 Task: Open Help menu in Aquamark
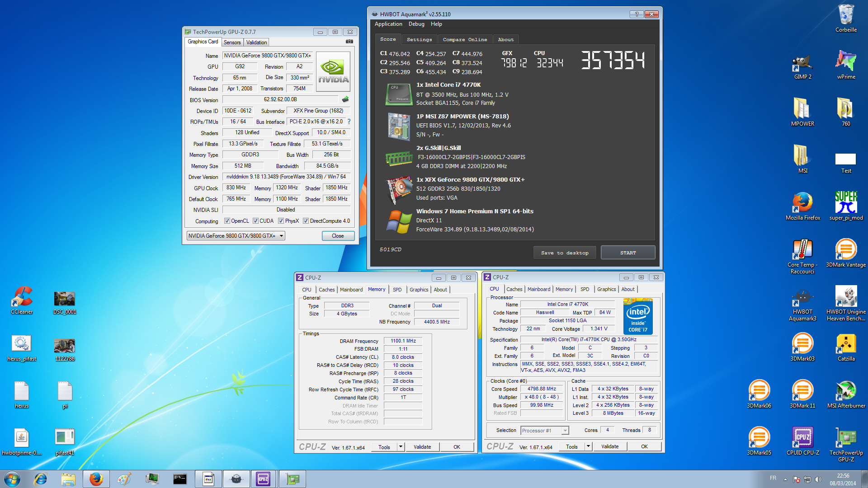coord(436,24)
